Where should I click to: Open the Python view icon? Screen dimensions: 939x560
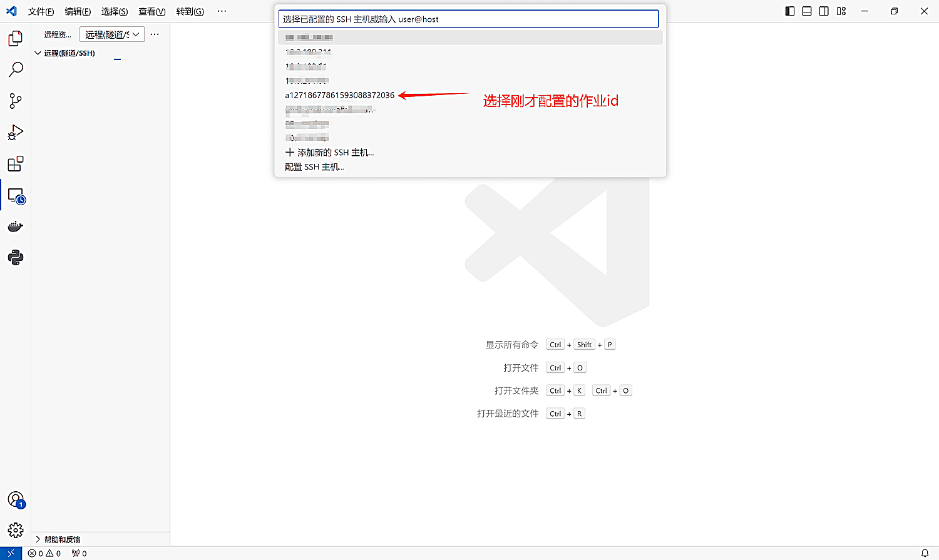click(x=16, y=257)
